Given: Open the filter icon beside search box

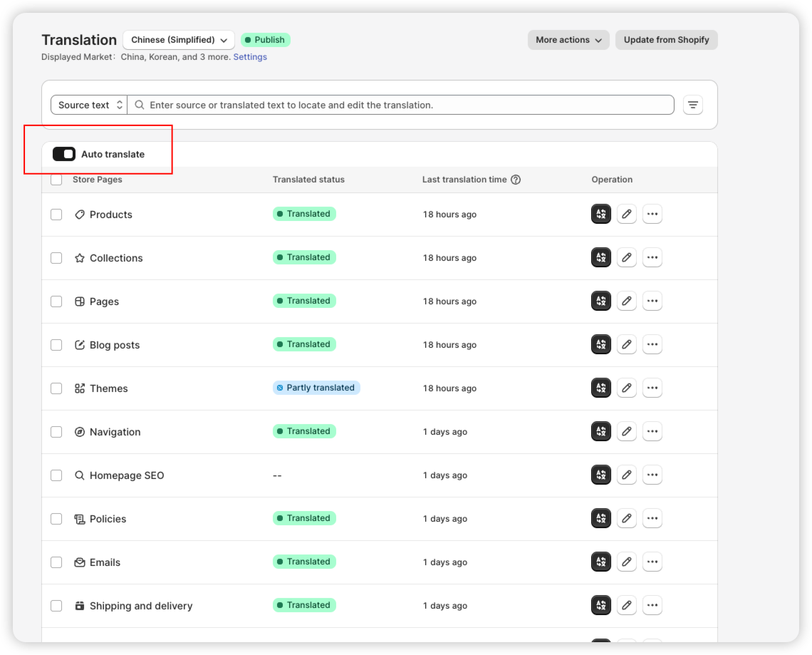Looking at the screenshot, I should tap(693, 105).
